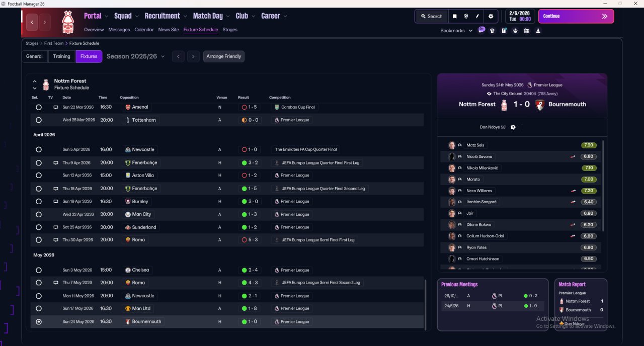644x346 pixels.
Task: Click the Bournemouth crest in match summary
Action: [540, 105]
